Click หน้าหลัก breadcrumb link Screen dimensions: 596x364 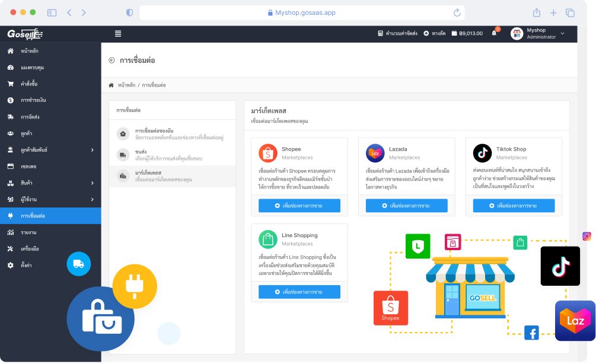pyautogui.click(x=126, y=85)
